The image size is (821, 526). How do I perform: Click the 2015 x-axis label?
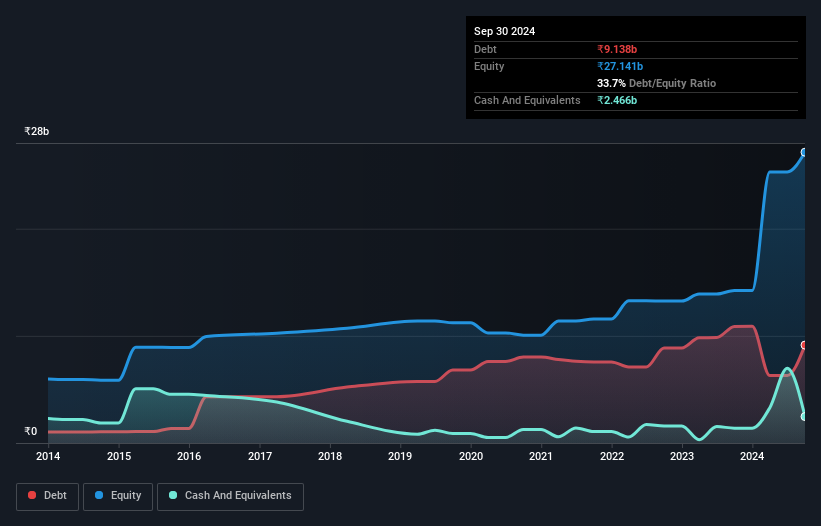coord(119,456)
